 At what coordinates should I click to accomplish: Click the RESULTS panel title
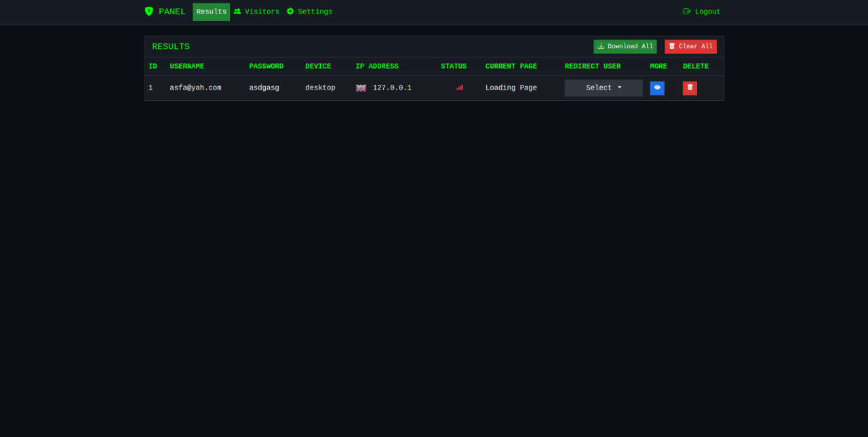pyautogui.click(x=171, y=47)
